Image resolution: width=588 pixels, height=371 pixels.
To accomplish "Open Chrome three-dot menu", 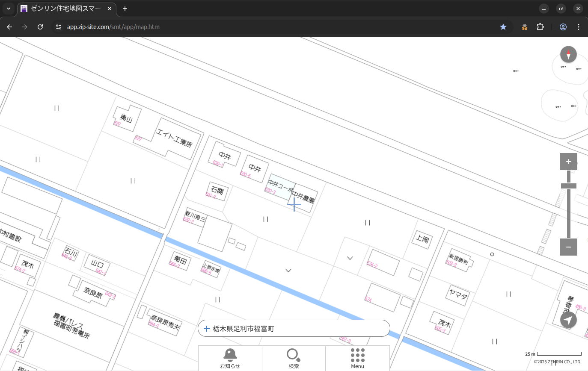I will coord(579,27).
